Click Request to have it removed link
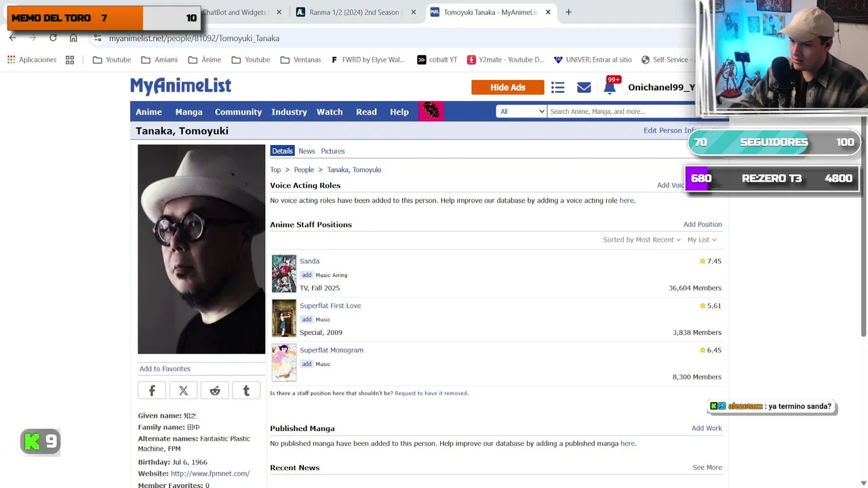 pos(431,393)
